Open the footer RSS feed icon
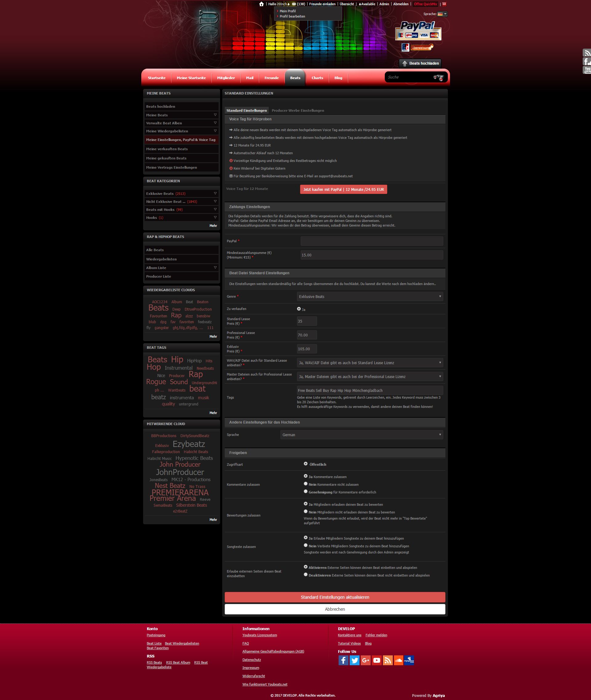The height and width of the screenshot is (700, 591). tap(388, 660)
